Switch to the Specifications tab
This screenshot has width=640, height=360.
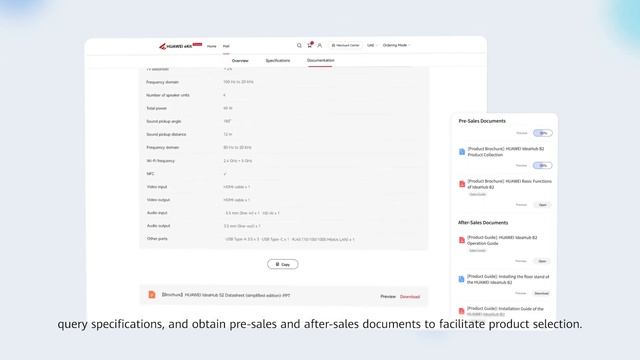(278, 60)
